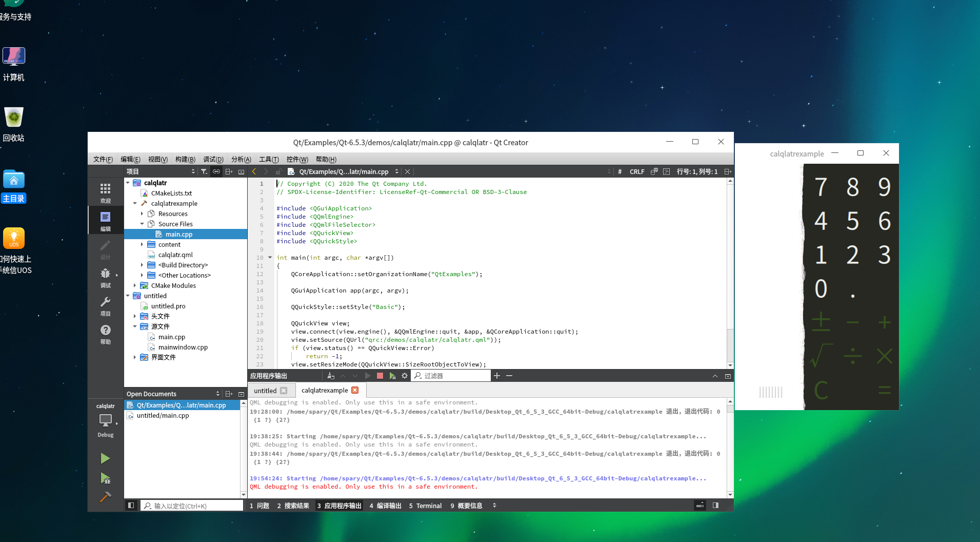The width and height of the screenshot is (980, 542).
Task: Close the main.cpp editor document
Action: pyautogui.click(x=407, y=171)
